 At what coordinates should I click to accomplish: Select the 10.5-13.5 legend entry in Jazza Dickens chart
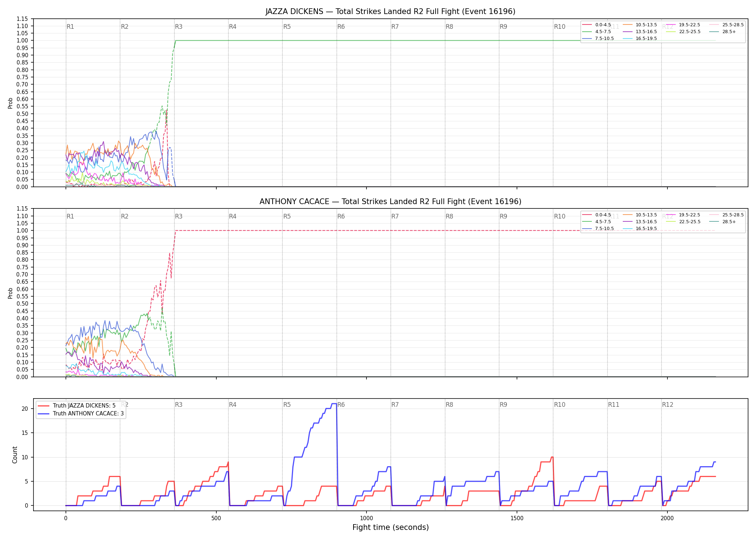[x=640, y=25]
